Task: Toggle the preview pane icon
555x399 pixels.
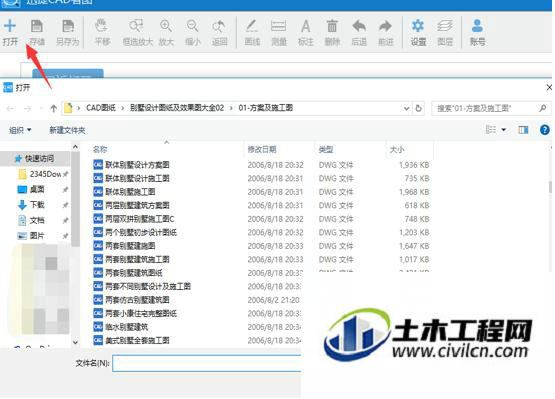Action: [x=523, y=130]
